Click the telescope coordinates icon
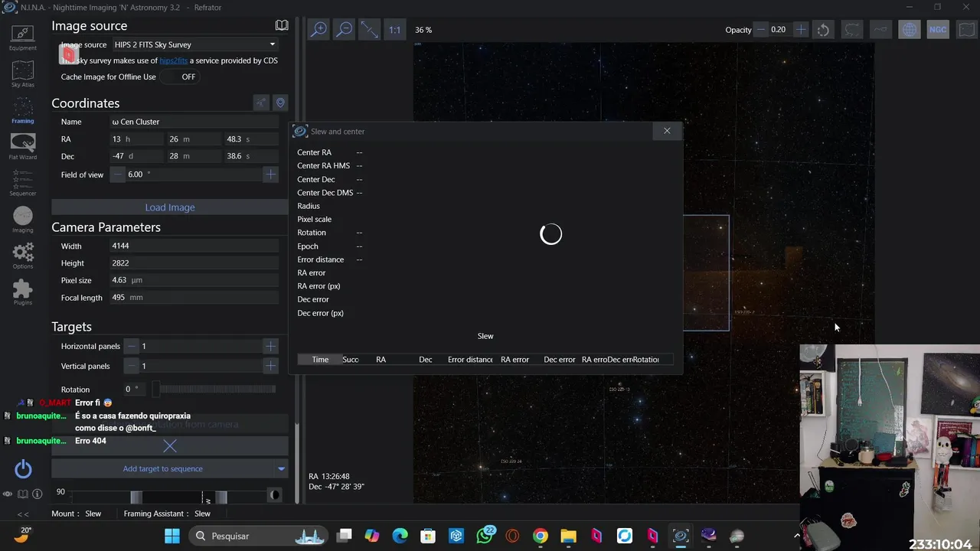Viewport: 980px width, 551px height. point(261,103)
